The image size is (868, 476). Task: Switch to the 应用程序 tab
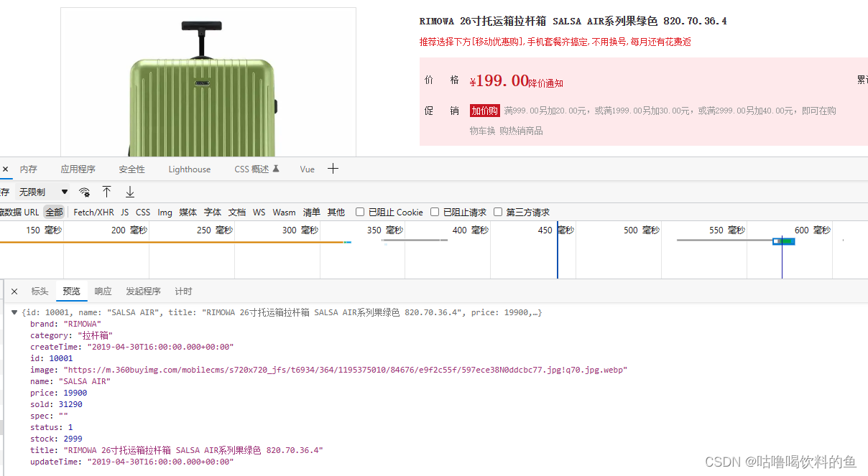[78, 169]
